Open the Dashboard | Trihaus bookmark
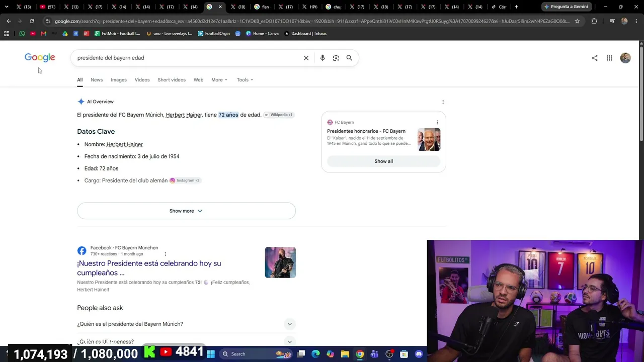 305,33
